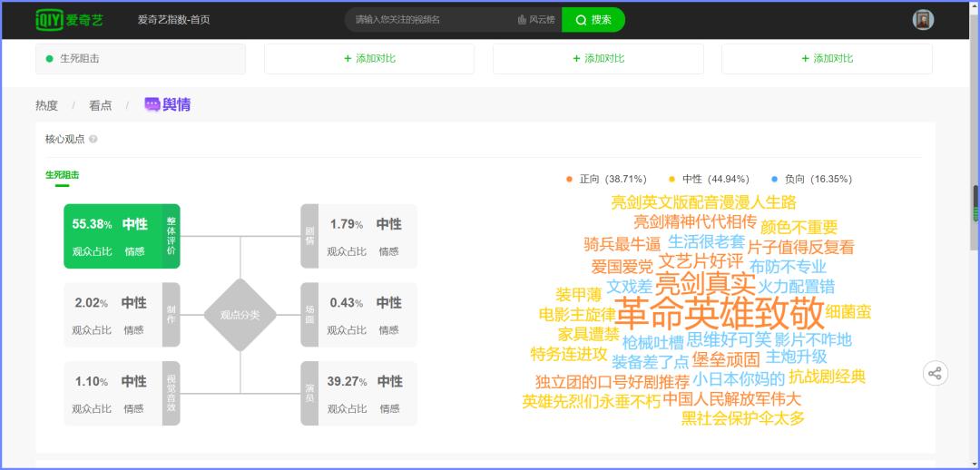Switch to the 热度 tab

click(x=46, y=105)
